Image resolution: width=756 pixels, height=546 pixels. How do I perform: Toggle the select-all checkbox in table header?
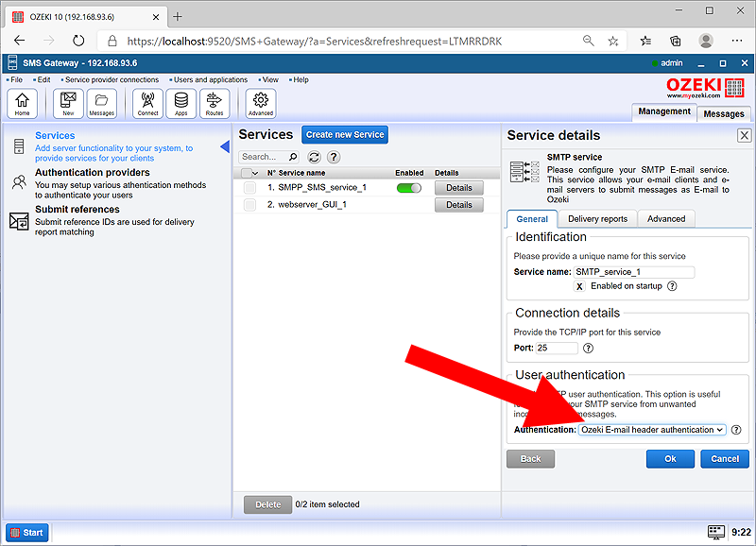[x=246, y=173]
